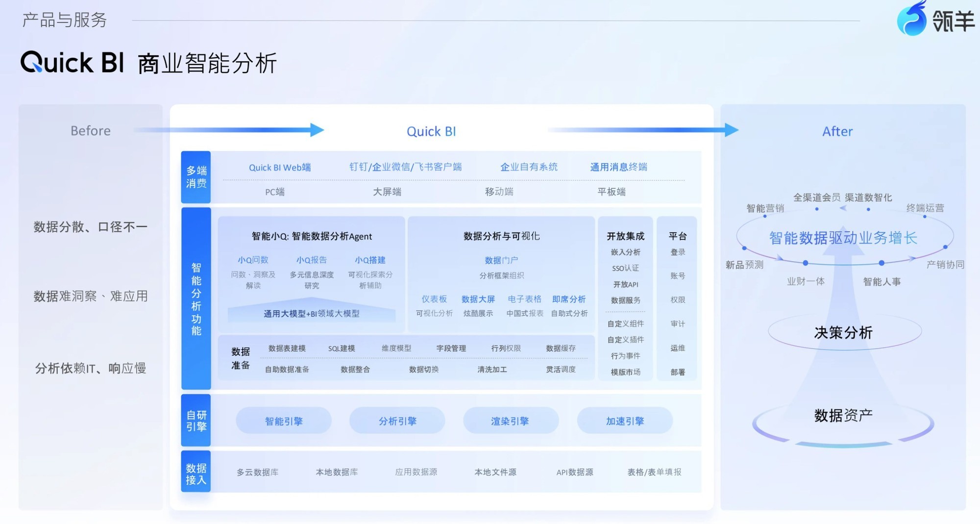This screenshot has height=524, width=980.
Task: Click the 移动端 label
Action: pyautogui.click(x=499, y=192)
